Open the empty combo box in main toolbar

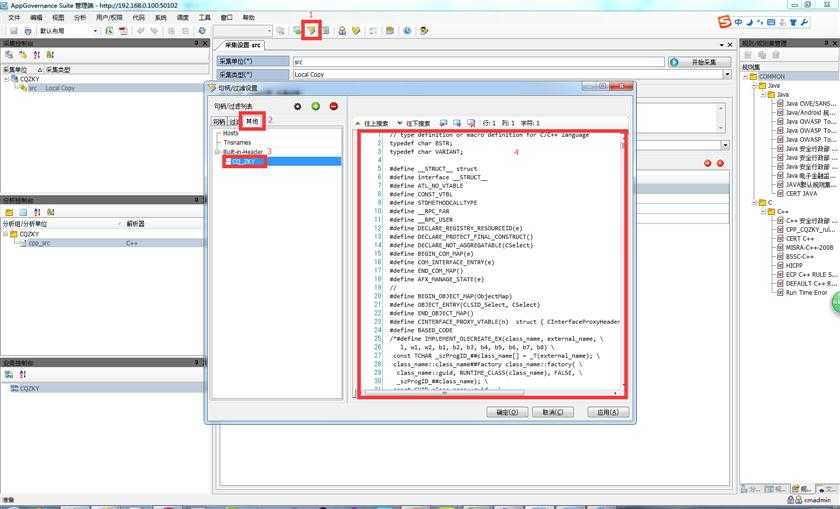[x=243, y=31]
